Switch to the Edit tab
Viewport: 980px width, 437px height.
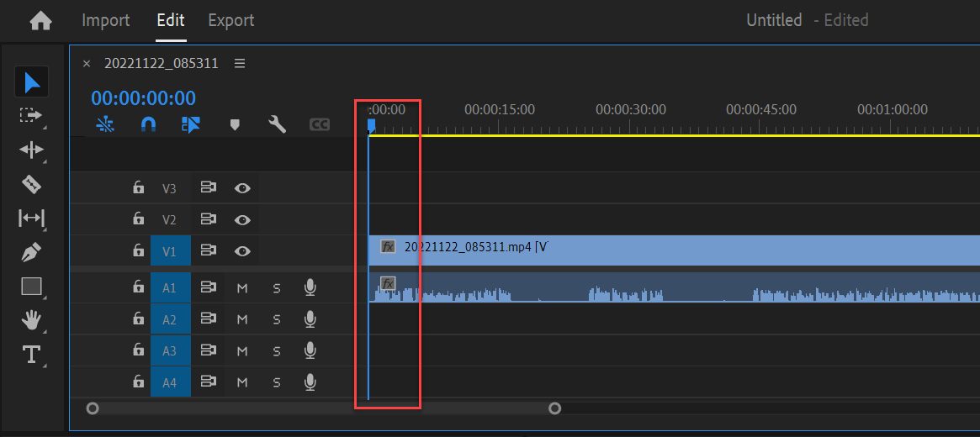pos(171,20)
